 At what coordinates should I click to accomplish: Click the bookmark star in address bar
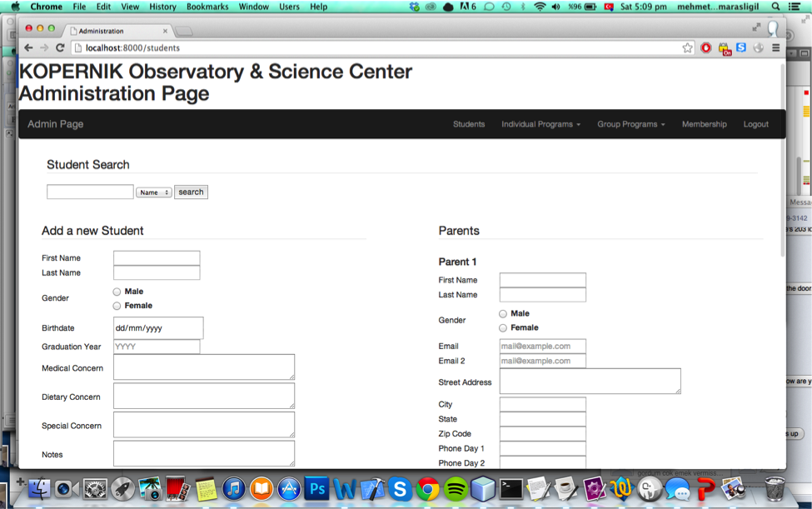687,48
